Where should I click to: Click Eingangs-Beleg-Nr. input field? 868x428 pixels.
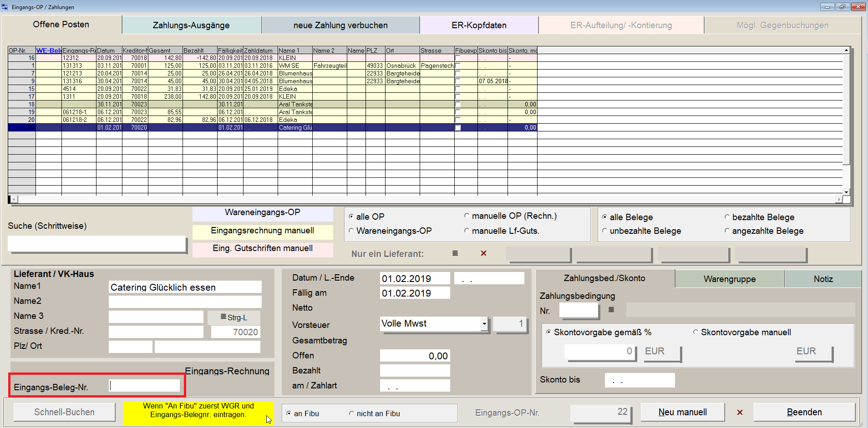tap(145, 386)
